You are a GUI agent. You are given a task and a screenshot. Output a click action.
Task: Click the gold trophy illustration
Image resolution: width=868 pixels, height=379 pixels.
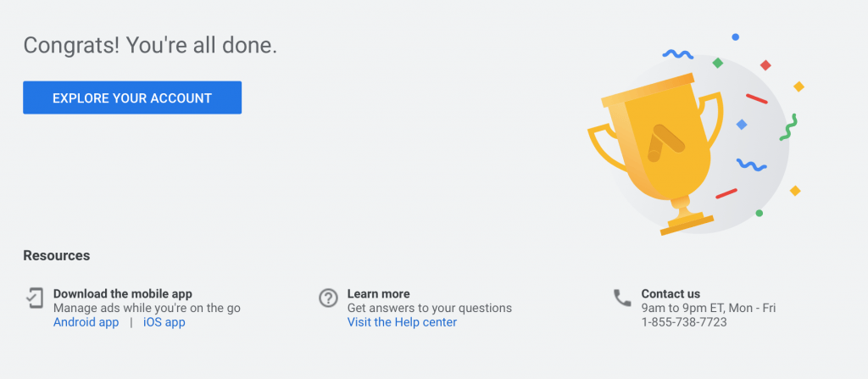(x=656, y=153)
